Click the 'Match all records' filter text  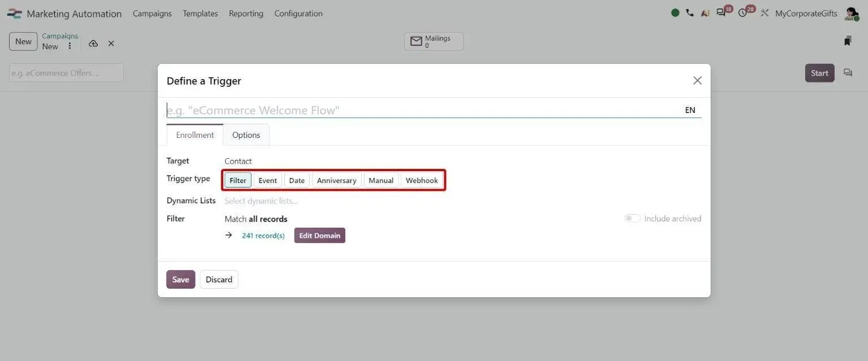[256, 219]
